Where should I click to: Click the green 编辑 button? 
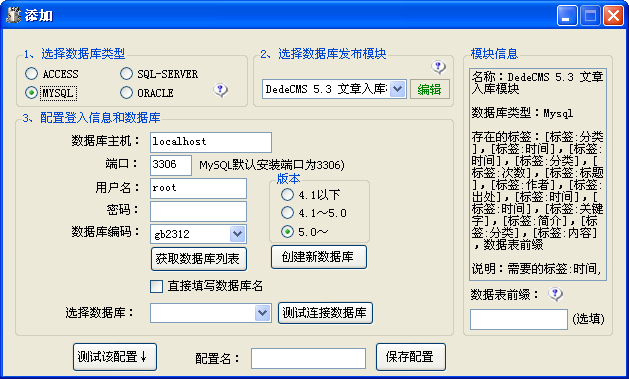pos(430,89)
